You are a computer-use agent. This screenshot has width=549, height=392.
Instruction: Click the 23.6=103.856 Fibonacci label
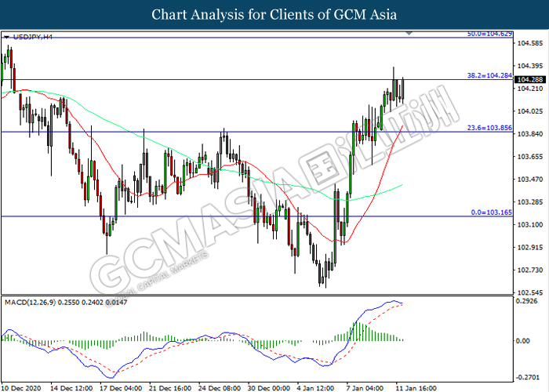489,128
